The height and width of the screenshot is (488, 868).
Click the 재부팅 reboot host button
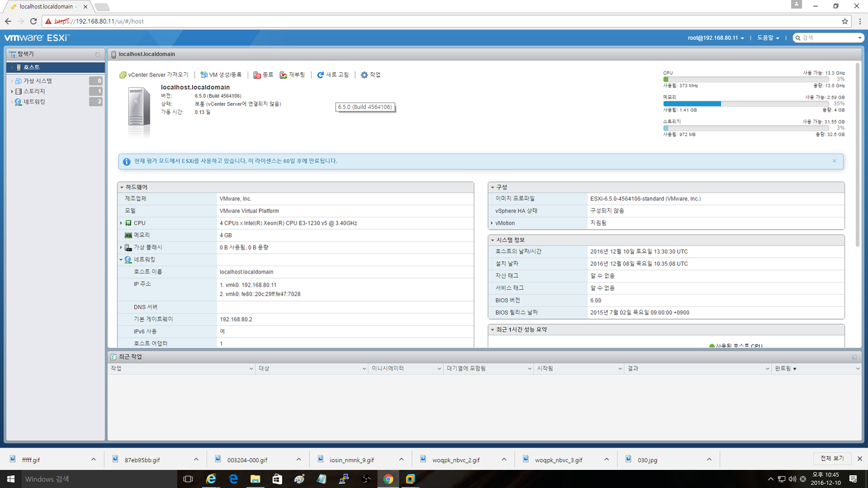292,75
